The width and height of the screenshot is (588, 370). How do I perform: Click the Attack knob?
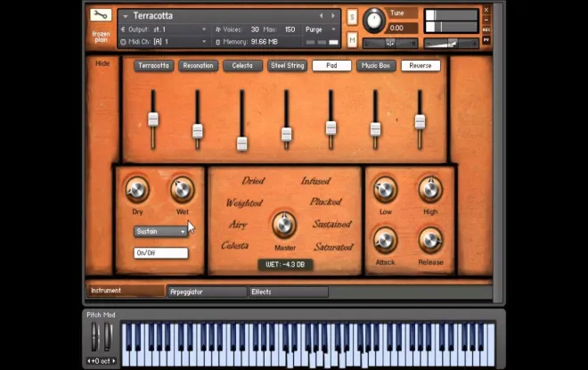(x=385, y=241)
